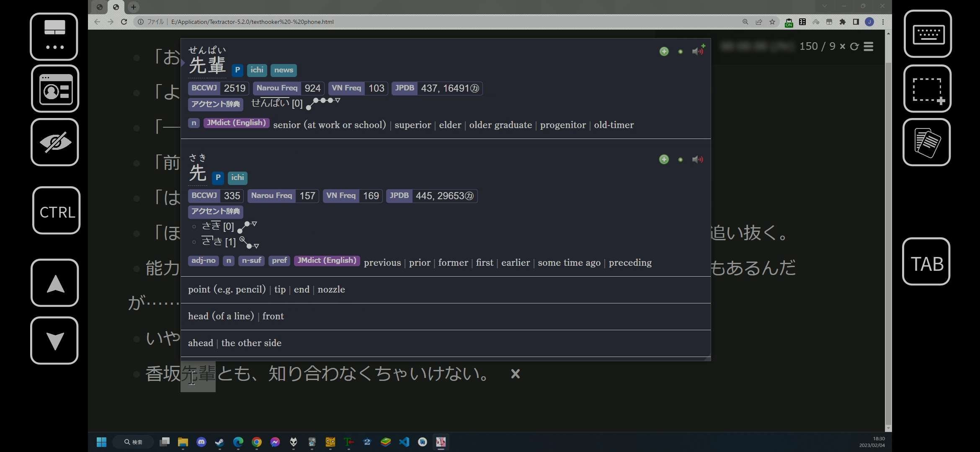Bookmark this page with the star icon

772,22
